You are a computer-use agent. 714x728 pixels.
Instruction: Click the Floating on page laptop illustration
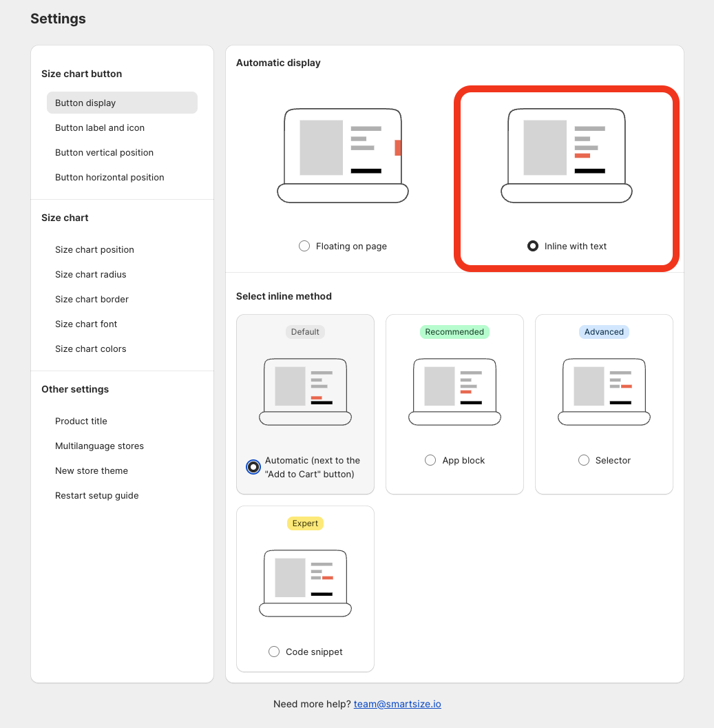342,155
